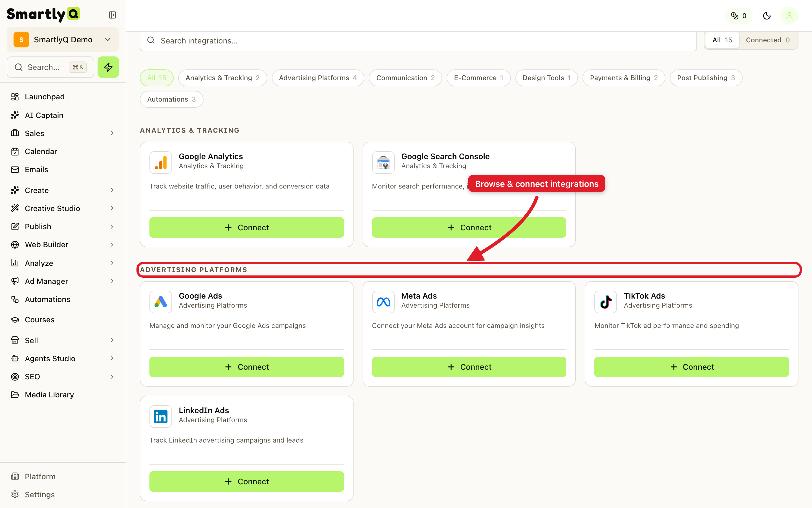Viewport: 812px width, 508px height.
Task: Connect Google Analytics integration
Action: point(247,227)
